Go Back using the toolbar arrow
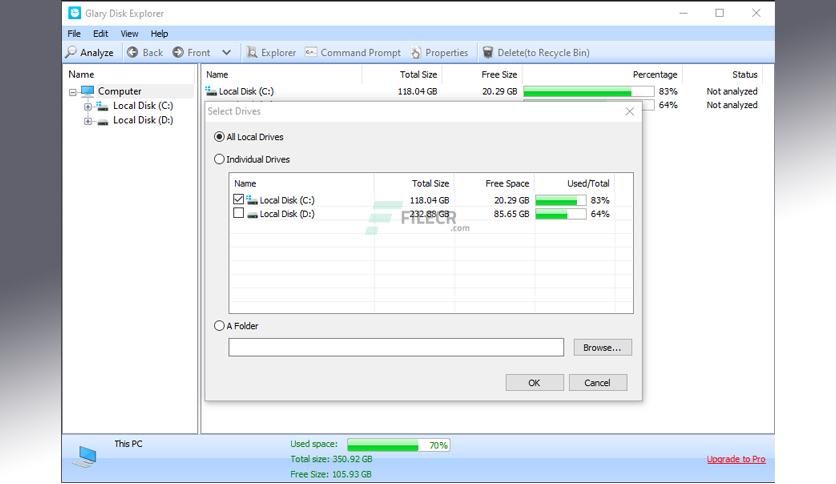Viewport: 836px width, 484px height. coord(145,52)
